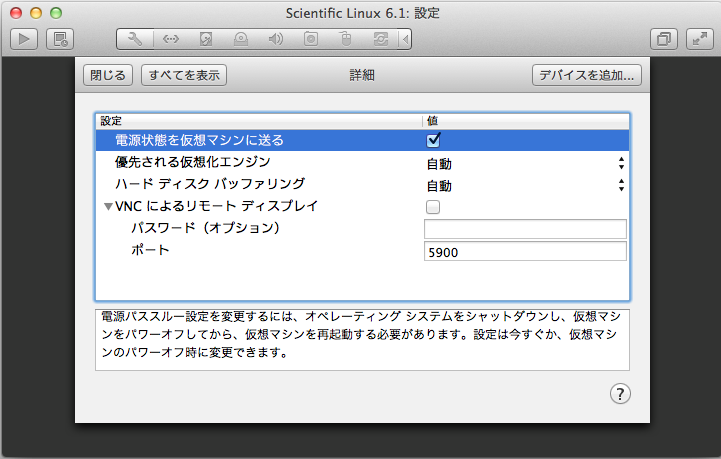Start the virtual machine with the play button

click(x=24, y=39)
